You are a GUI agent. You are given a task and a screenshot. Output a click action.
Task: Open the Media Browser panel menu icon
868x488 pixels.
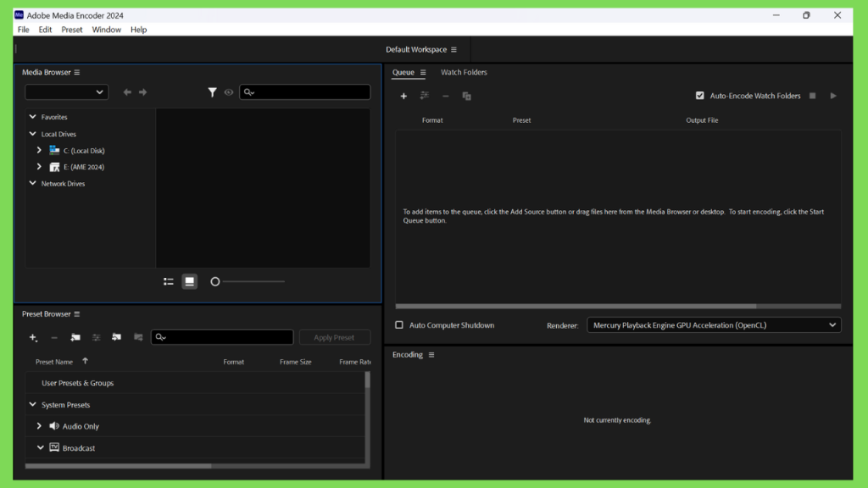click(x=77, y=73)
